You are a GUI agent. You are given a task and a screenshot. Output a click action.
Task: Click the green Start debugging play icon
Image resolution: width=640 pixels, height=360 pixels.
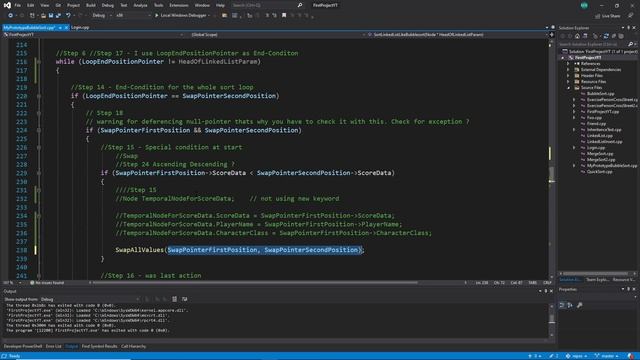click(156, 16)
